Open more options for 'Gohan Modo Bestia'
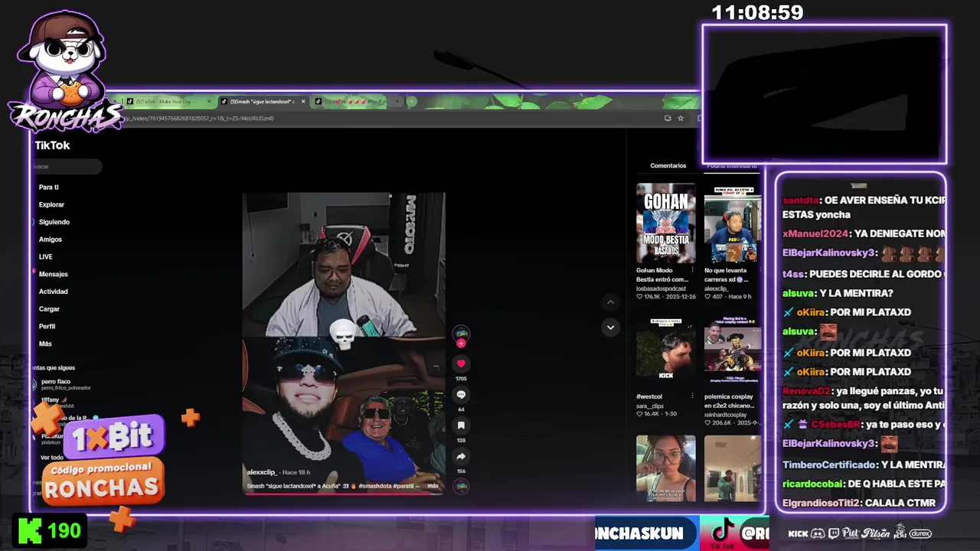Viewport: 980px width, 551px height. [693, 270]
